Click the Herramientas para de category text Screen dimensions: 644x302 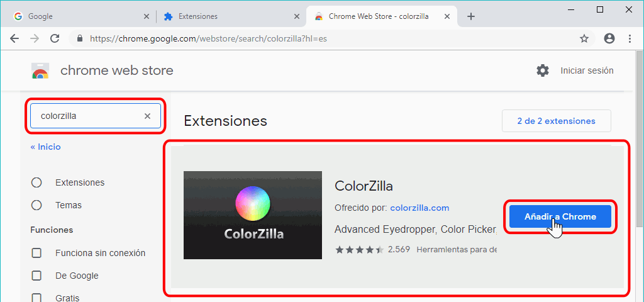pos(457,249)
